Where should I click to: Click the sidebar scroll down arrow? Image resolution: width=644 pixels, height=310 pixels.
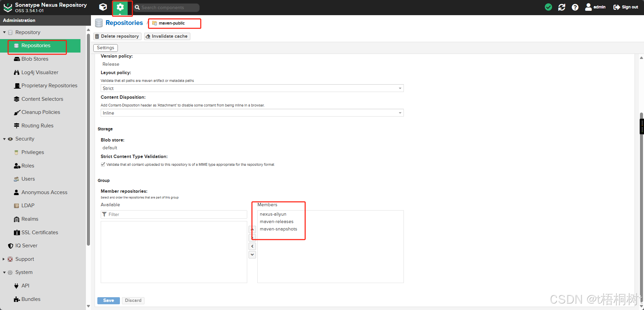pyautogui.click(x=89, y=306)
